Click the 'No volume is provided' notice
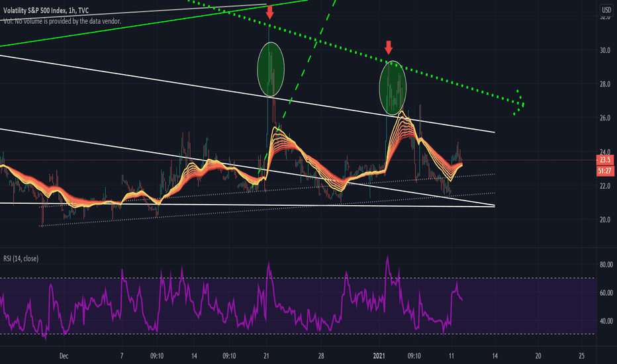 62,21
